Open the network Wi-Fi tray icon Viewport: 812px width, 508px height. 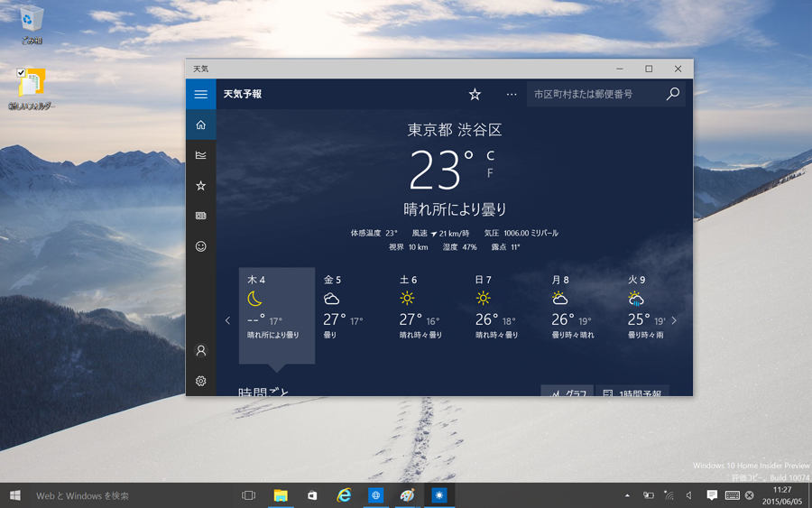pyautogui.click(x=669, y=495)
